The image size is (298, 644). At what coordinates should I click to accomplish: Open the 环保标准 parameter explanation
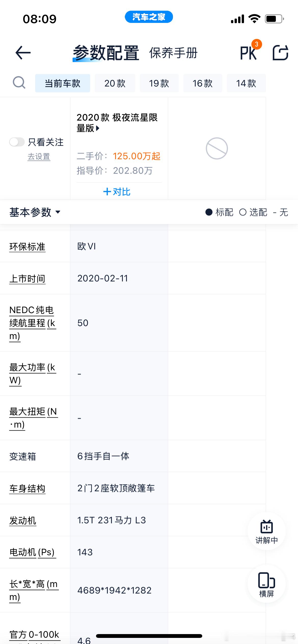pyautogui.click(x=27, y=246)
